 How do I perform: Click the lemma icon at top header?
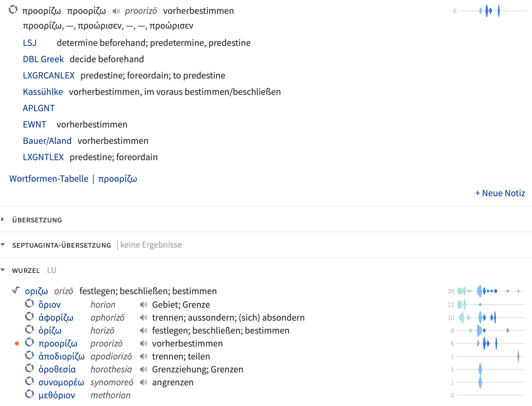coord(13,10)
